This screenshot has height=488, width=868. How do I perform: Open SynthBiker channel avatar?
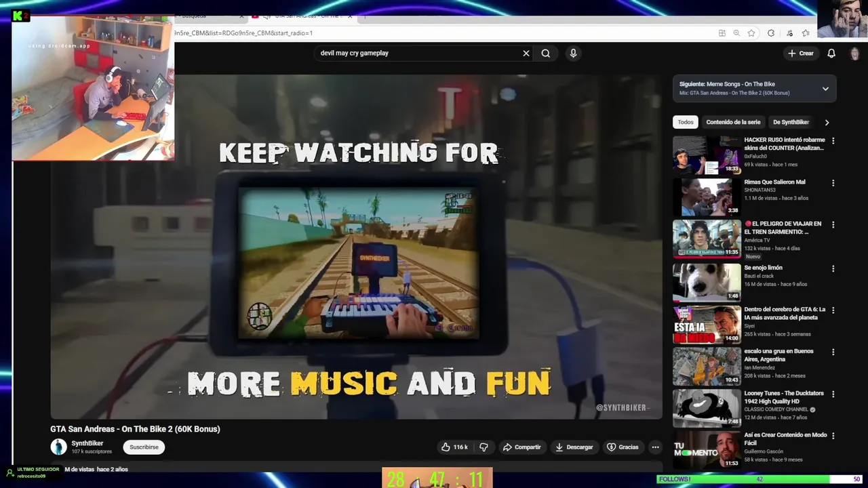click(58, 447)
